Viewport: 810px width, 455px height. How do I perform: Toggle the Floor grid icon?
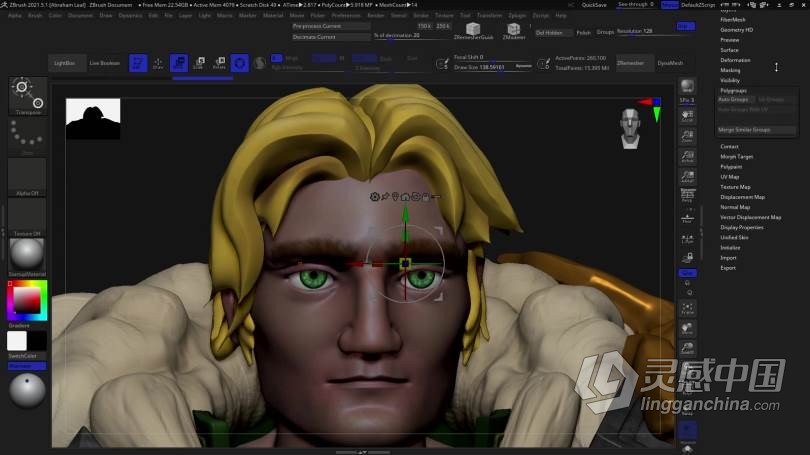point(688,218)
